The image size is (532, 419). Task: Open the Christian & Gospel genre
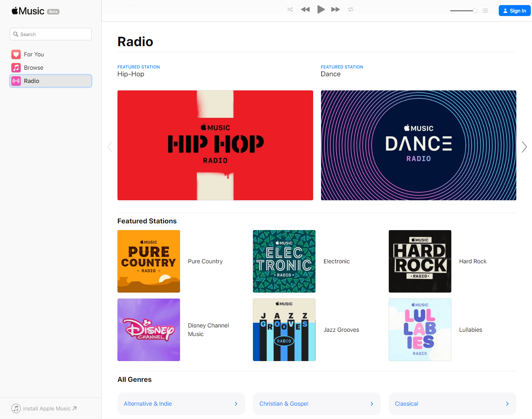317,404
